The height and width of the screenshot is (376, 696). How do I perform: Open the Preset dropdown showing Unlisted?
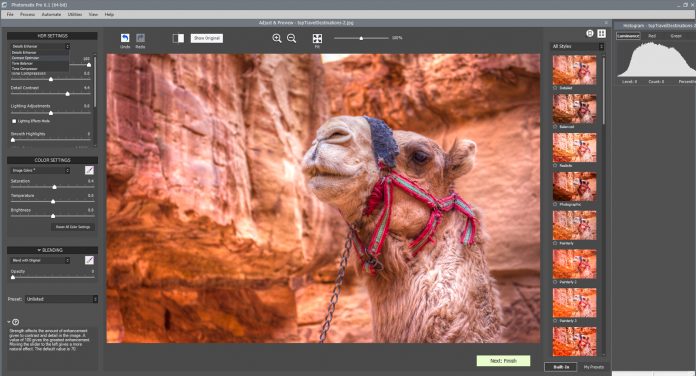coord(61,299)
